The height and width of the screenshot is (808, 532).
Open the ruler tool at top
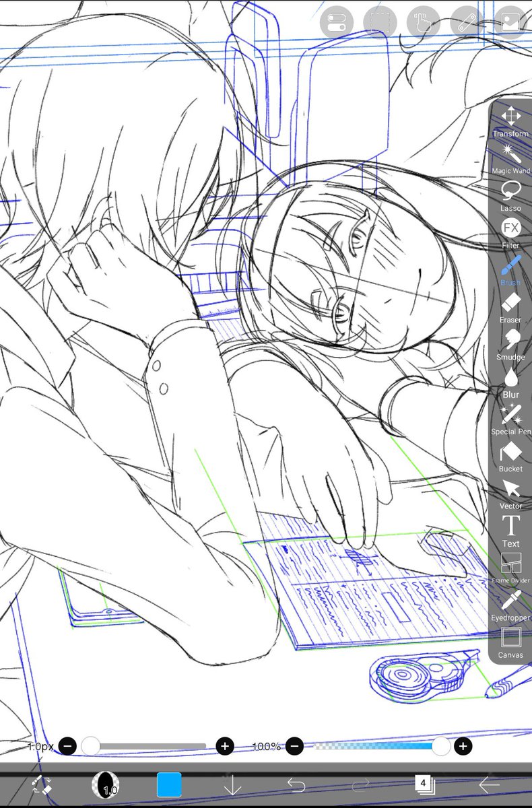(x=467, y=22)
